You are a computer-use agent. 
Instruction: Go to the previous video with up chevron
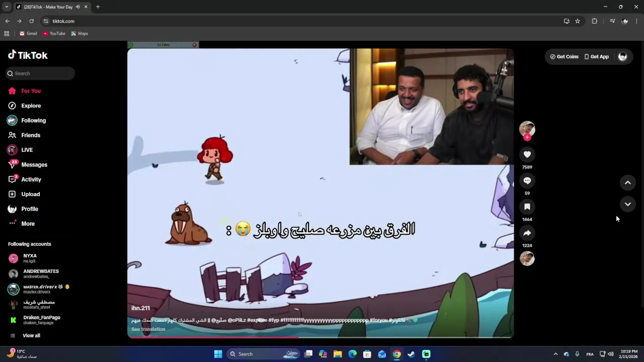(x=627, y=183)
